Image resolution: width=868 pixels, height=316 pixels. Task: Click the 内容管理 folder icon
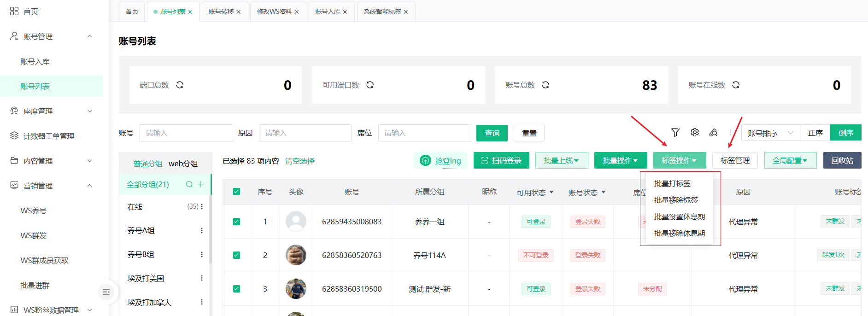pos(14,160)
